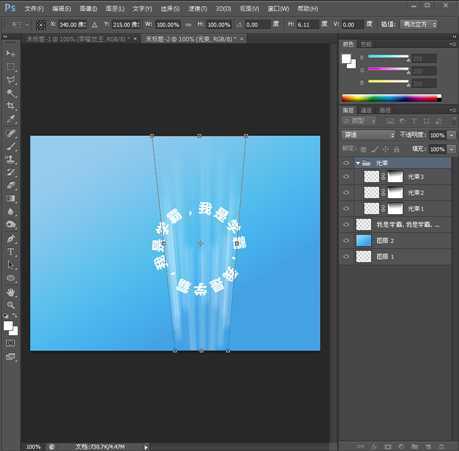Open the Color panel options menu
Screen dimensions: 459x451
point(452,44)
